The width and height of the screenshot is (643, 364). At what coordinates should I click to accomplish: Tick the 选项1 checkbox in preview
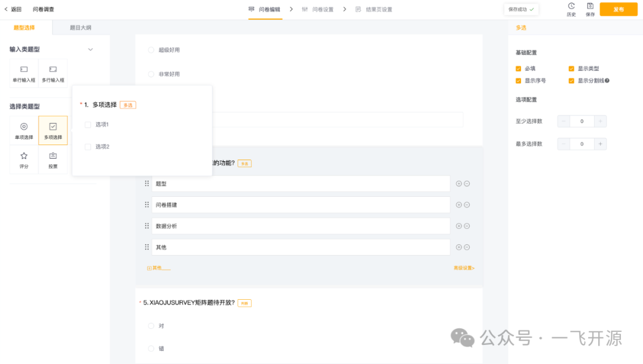point(88,124)
